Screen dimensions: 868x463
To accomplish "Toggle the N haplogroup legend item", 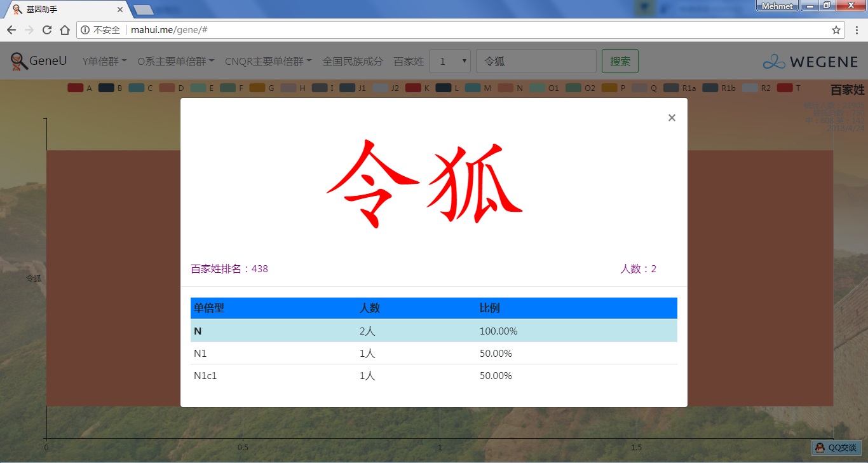I will (511, 88).
